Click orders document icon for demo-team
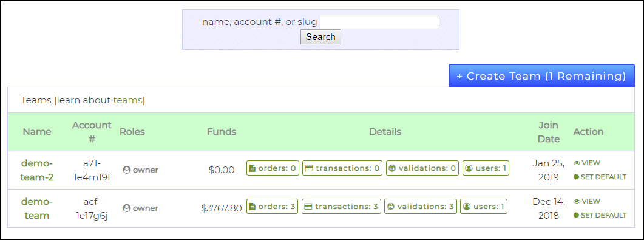644x240 pixels. 252,207
